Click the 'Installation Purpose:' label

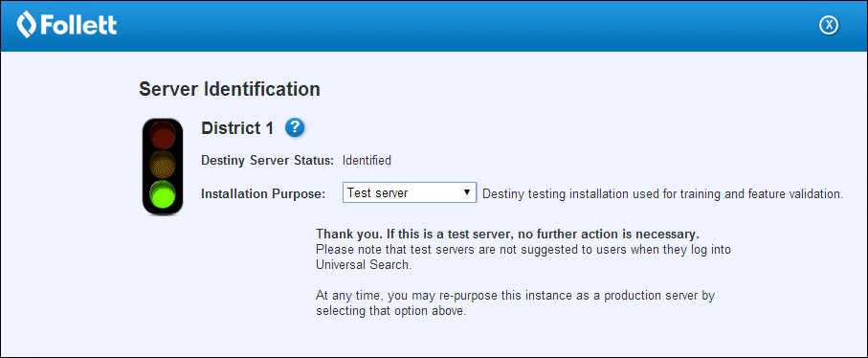click(x=263, y=193)
